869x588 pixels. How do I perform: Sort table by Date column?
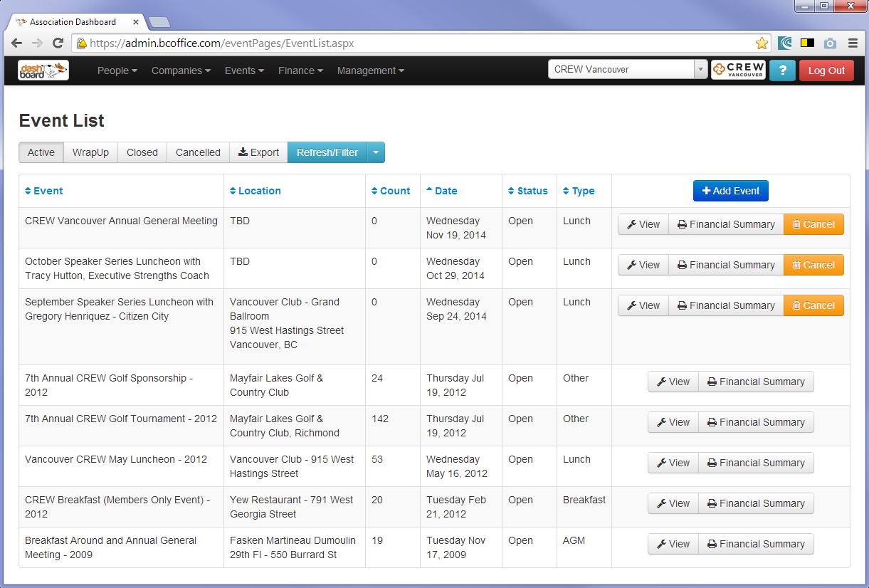click(x=442, y=191)
